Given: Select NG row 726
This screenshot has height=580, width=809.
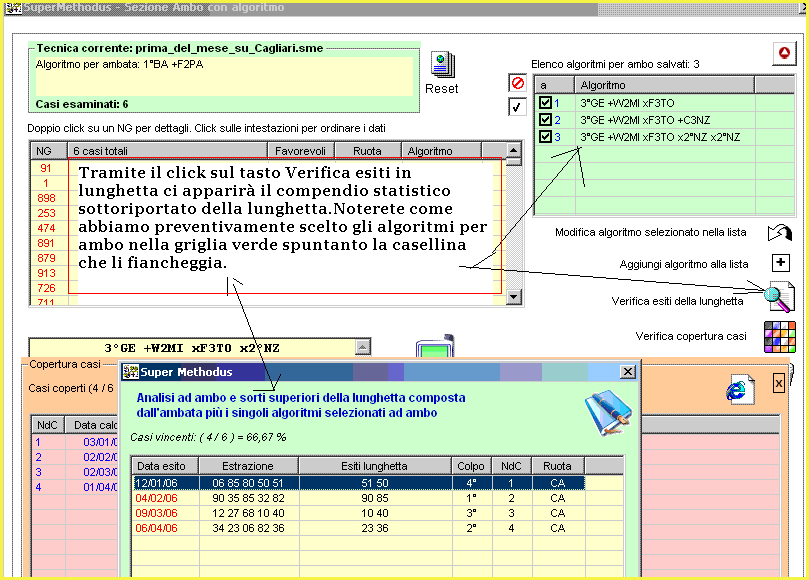Looking at the screenshot, I should click(x=46, y=288).
